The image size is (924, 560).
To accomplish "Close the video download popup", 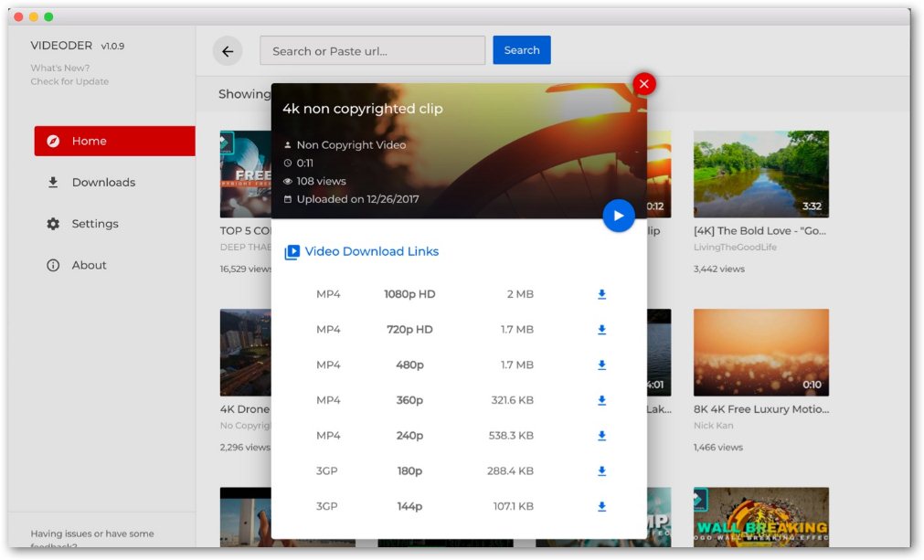I will [x=644, y=84].
